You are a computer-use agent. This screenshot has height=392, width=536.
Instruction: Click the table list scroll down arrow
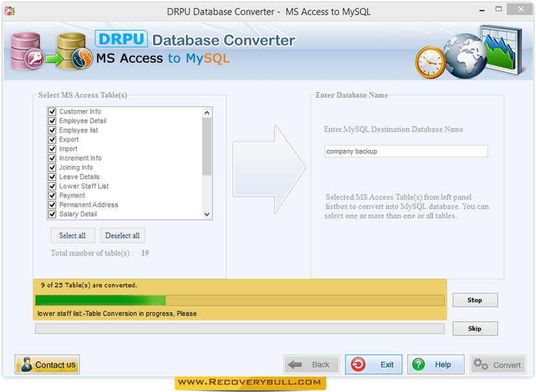pos(207,214)
